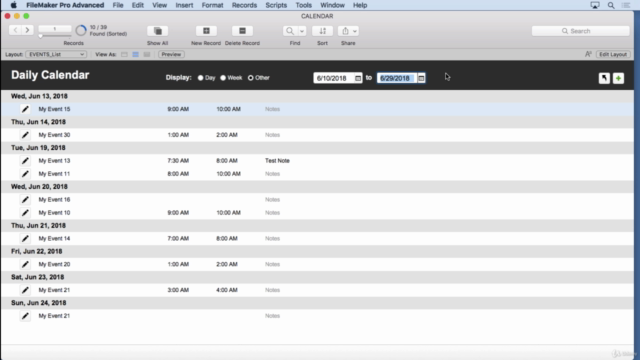Click 3:00 AM start time of My Event 21
640x360 pixels.
(178, 290)
